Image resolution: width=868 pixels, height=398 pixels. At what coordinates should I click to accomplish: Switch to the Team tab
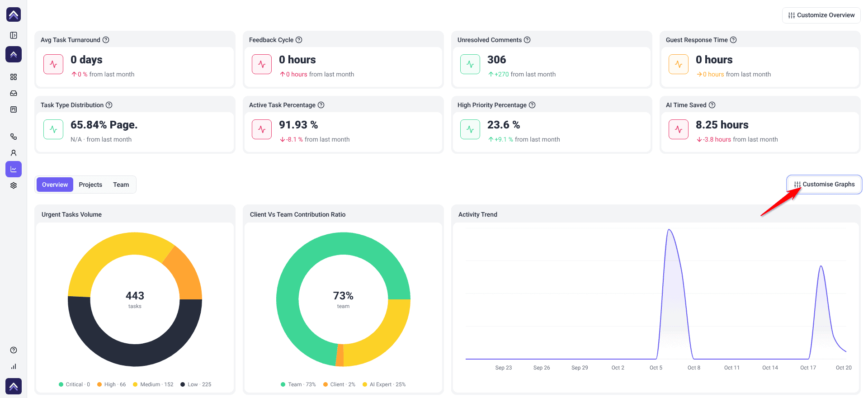click(x=121, y=185)
